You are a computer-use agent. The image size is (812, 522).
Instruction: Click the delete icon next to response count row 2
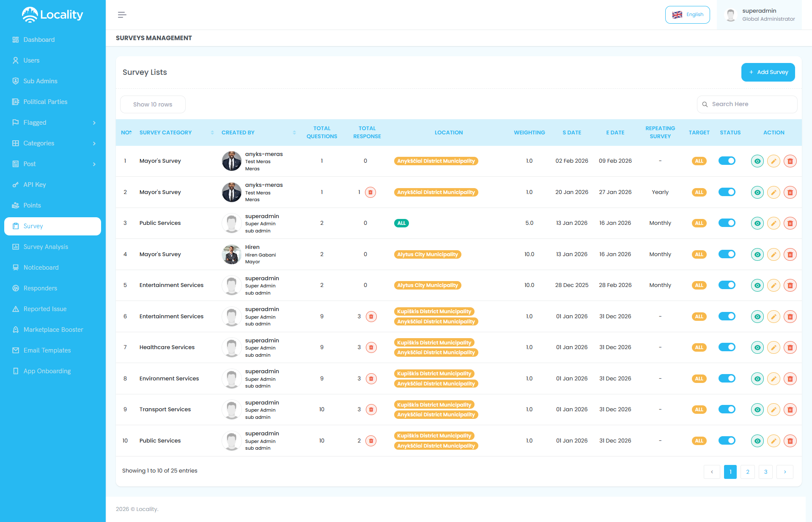[371, 192]
